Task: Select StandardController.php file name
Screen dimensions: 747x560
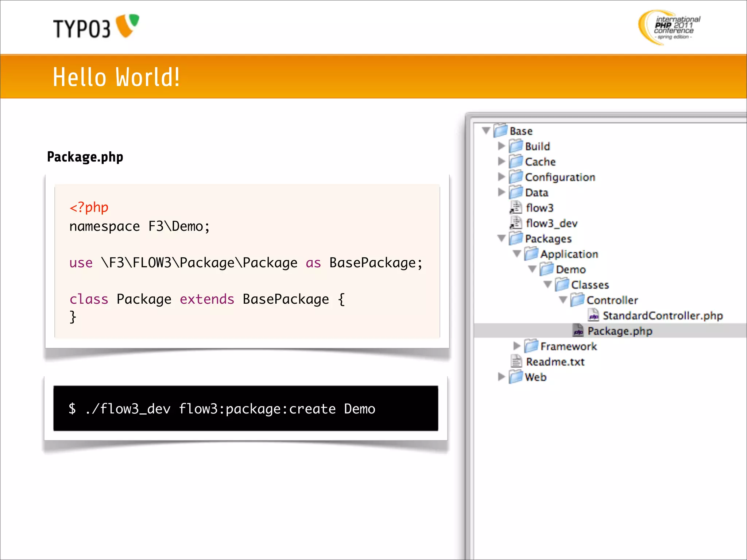Action: [x=662, y=316]
